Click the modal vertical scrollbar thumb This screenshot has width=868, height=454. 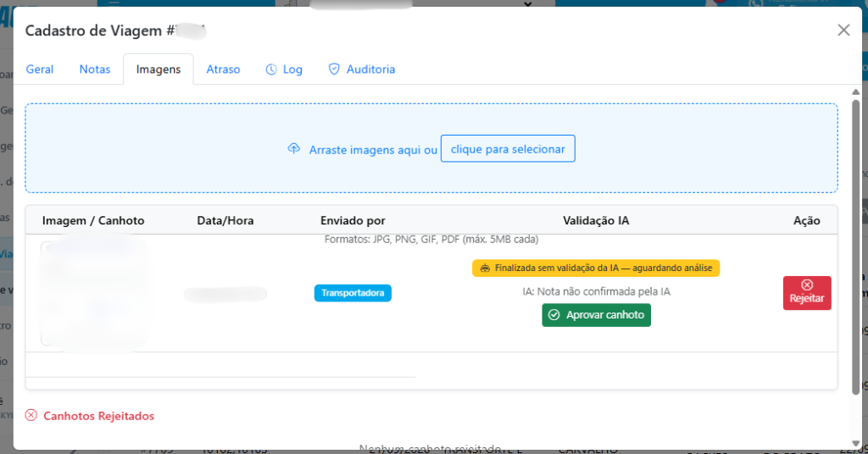[856, 246]
